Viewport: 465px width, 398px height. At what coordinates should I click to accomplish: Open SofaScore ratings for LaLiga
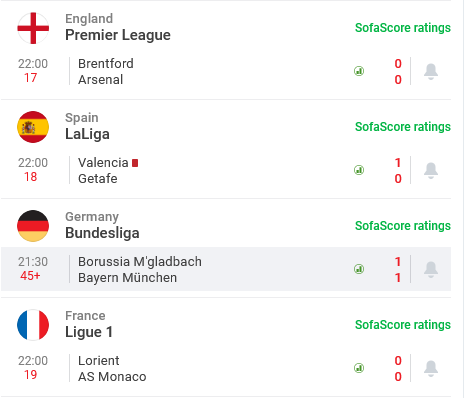click(403, 127)
